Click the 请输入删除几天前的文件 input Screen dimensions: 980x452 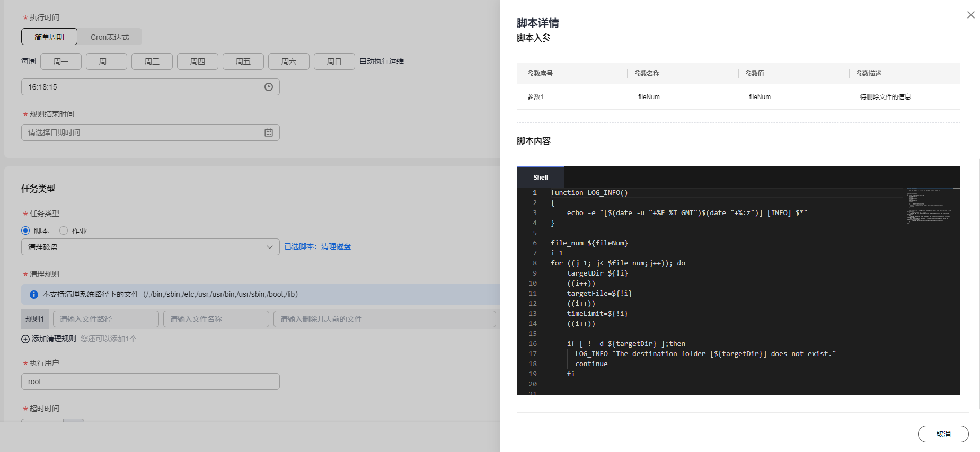[x=385, y=319]
